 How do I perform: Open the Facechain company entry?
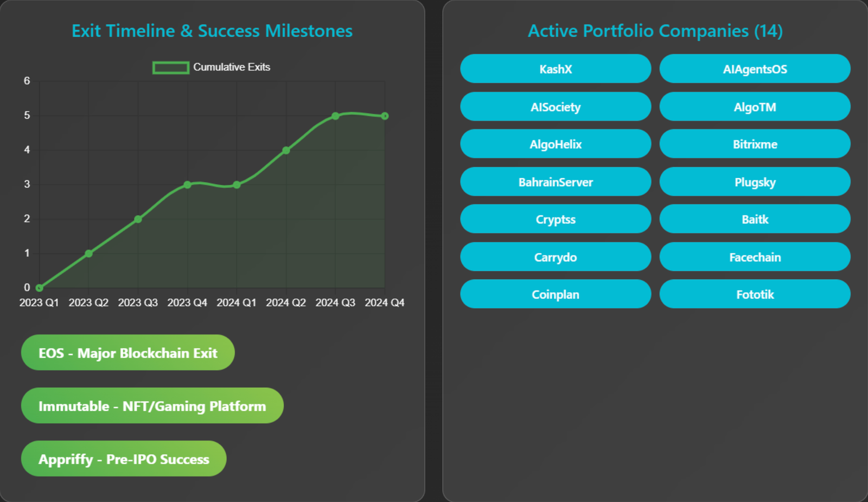(755, 257)
